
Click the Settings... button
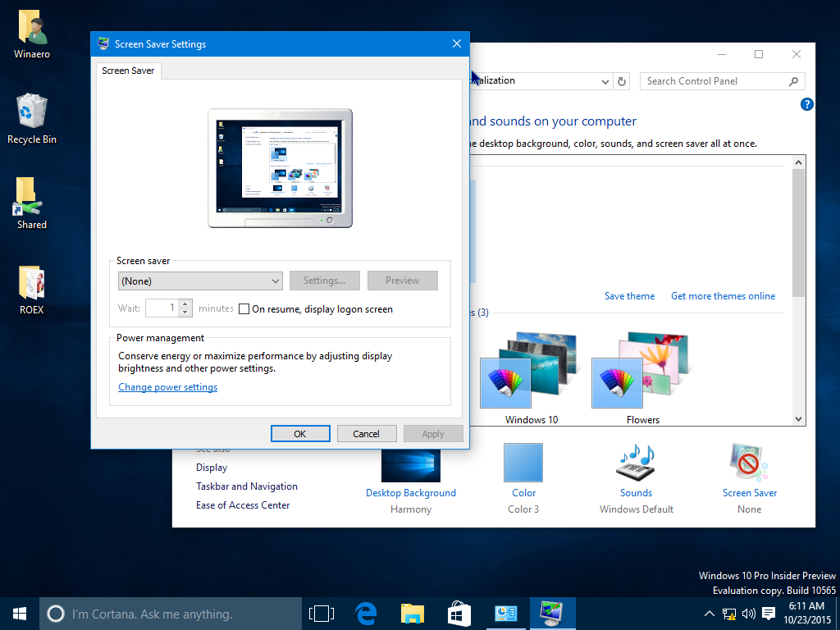(325, 281)
